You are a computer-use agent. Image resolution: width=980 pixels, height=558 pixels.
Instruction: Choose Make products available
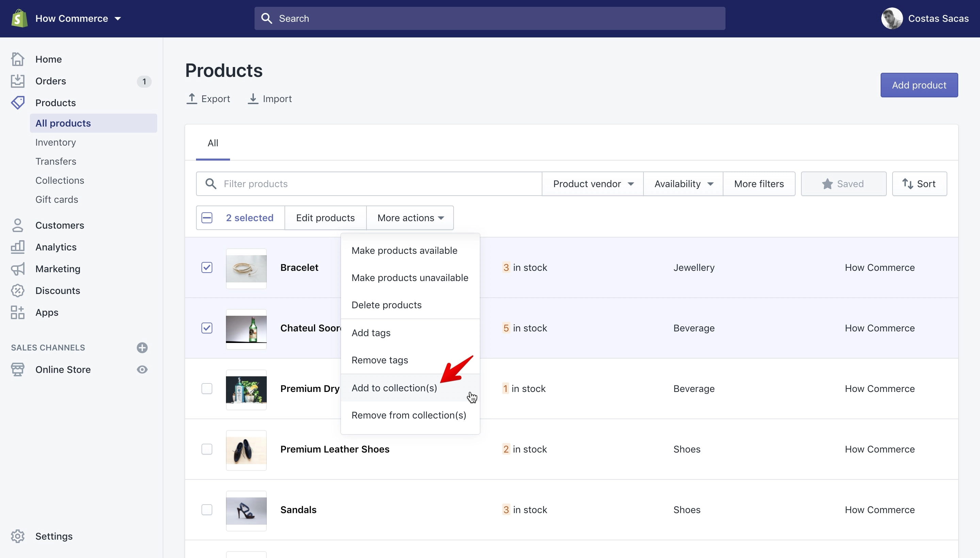click(x=410, y=250)
